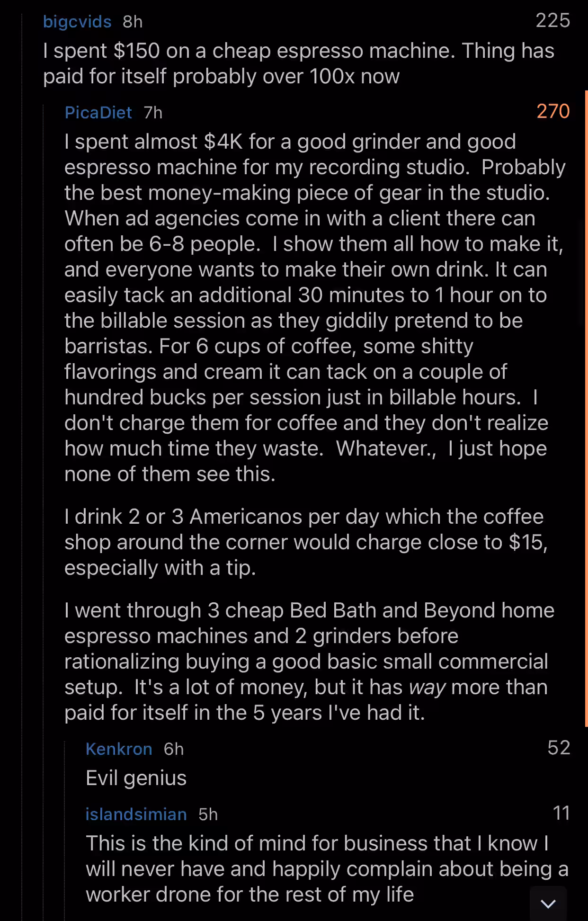Screen dimensions: 588x921
Task: Collapse the cheap espresso machine comment
Action: (x=298, y=63)
